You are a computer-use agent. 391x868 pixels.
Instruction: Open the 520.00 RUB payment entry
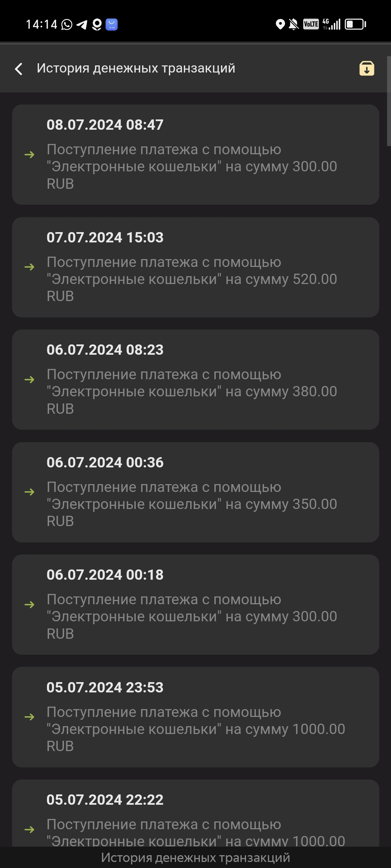tap(195, 267)
